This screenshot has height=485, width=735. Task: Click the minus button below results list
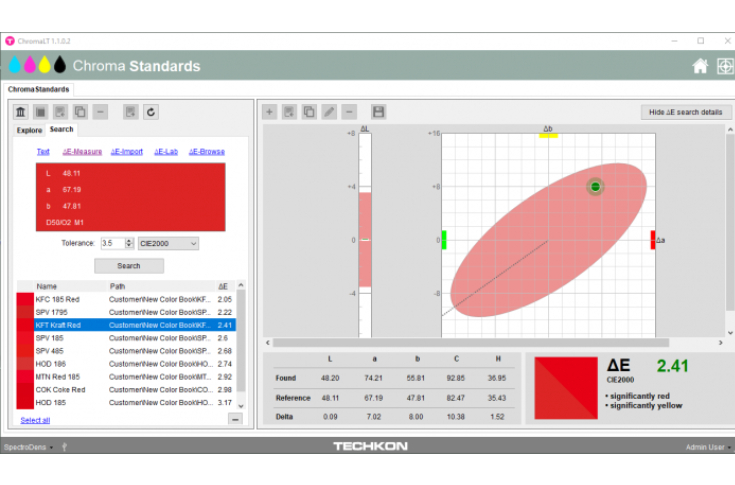tap(235, 419)
